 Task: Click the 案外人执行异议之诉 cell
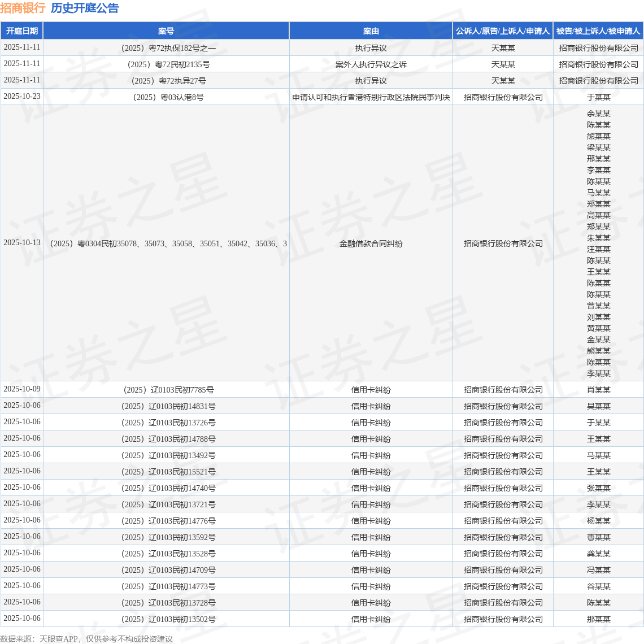click(371, 64)
